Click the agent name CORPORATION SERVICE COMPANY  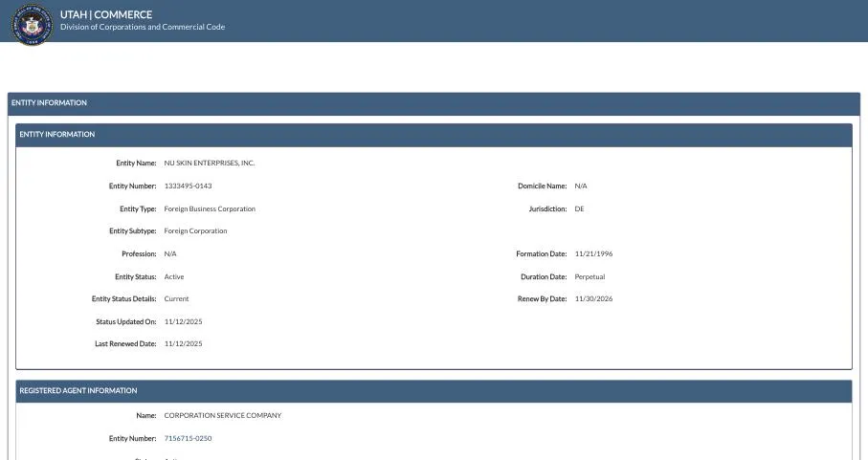coord(223,416)
